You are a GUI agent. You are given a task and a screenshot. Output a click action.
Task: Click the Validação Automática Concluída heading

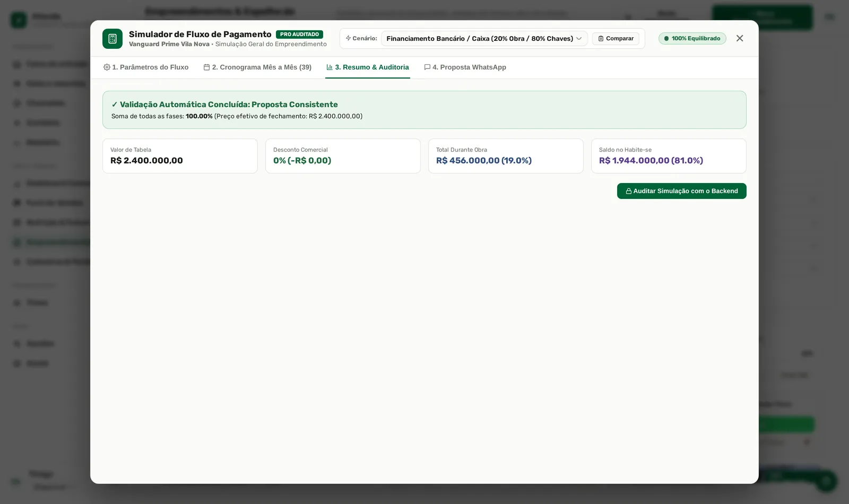click(x=224, y=105)
